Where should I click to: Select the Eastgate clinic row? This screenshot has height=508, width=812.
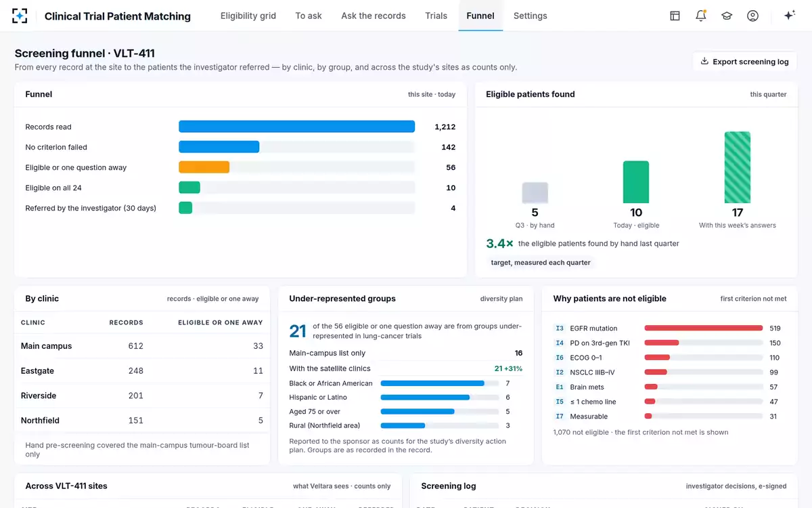click(x=142, y=371)
